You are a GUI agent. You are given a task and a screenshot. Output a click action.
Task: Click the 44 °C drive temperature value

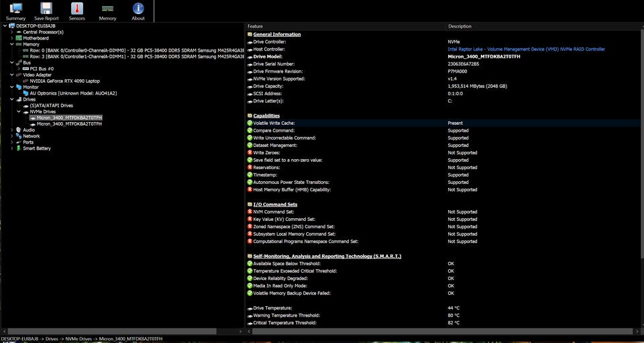453,308
